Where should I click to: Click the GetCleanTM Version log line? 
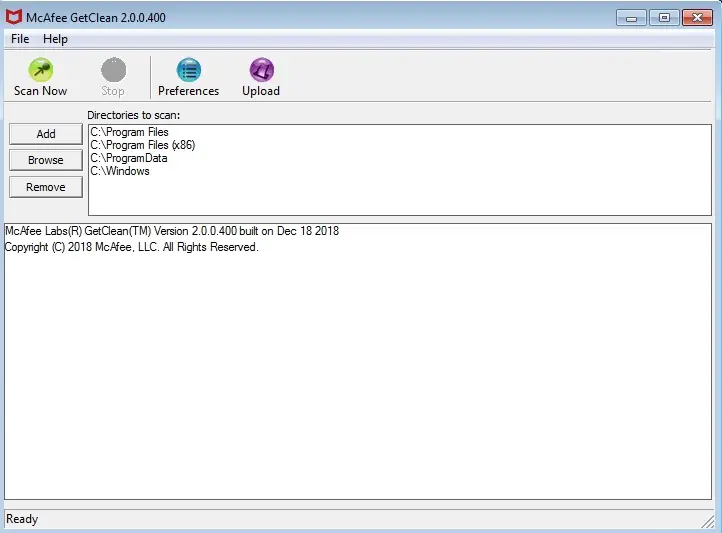tap(172, 231)
